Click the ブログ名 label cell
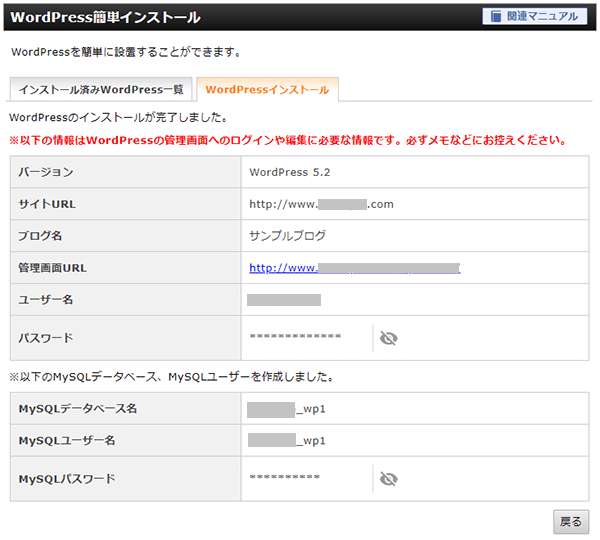This screenshot has width=600, height=540. tap(126, 236)
